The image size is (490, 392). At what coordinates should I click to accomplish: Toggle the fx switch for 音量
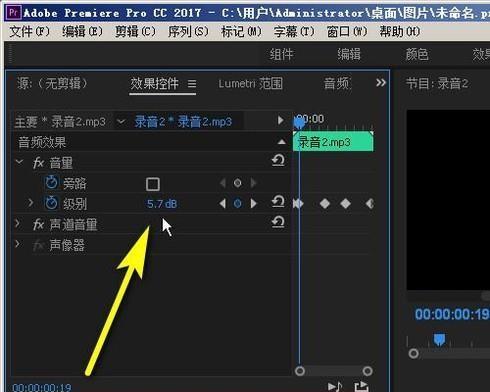(x=38, y=163)
